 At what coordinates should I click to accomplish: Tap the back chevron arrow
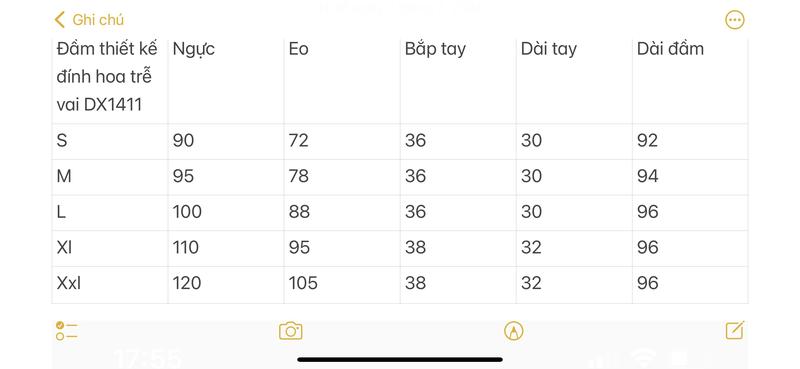pyautogui.click(x=60, y=20)
